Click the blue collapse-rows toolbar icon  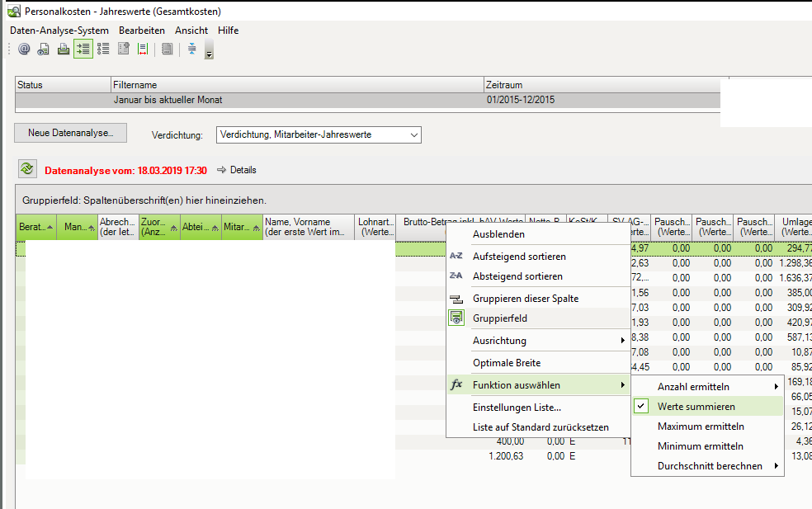(191, 49)
